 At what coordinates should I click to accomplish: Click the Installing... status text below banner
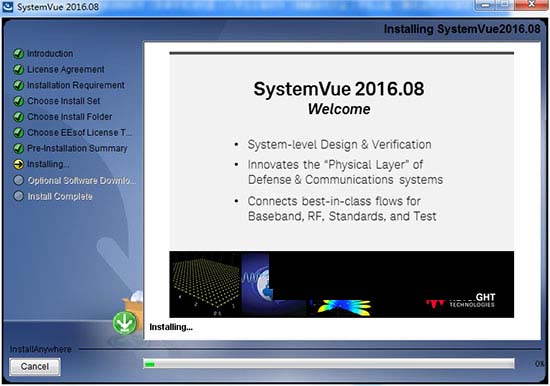pos(171,327)
